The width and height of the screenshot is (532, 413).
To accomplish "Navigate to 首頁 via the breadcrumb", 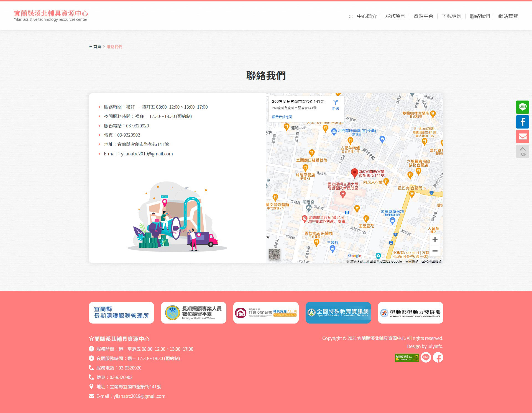I will point(97,47).
